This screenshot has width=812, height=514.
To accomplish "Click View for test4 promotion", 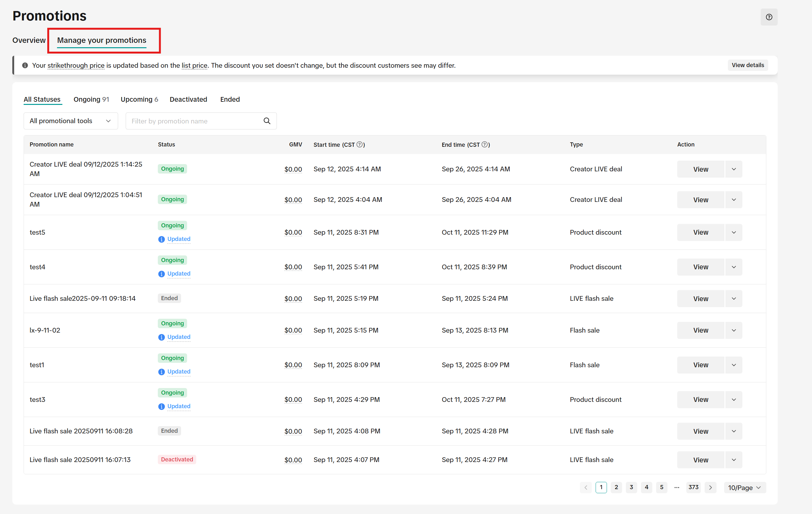I will [700, 267].
